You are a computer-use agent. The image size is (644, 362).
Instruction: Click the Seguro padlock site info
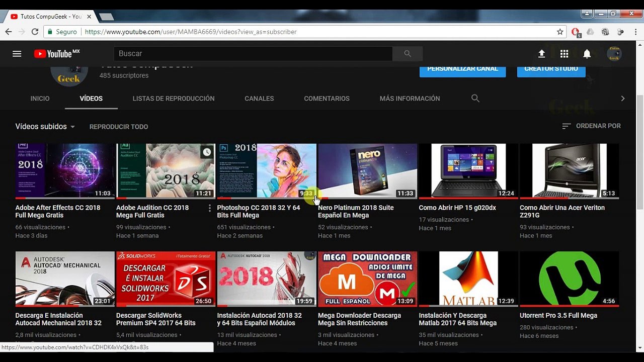[62, 32]
